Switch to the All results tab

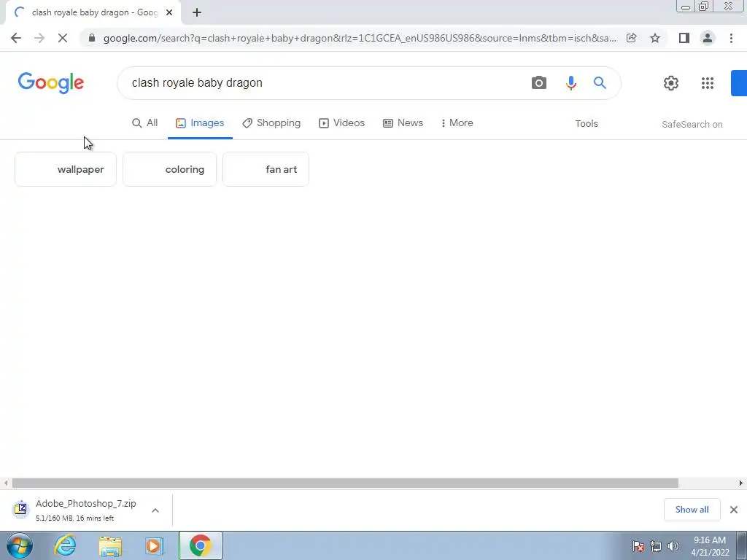tap(145, 122)
